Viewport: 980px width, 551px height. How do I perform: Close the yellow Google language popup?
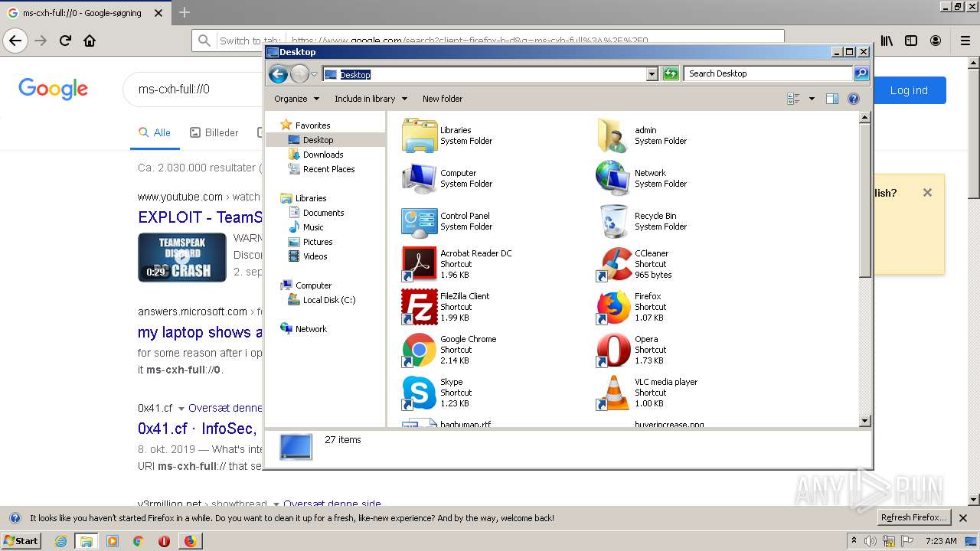pyautogui.click(x=927, y=193)
